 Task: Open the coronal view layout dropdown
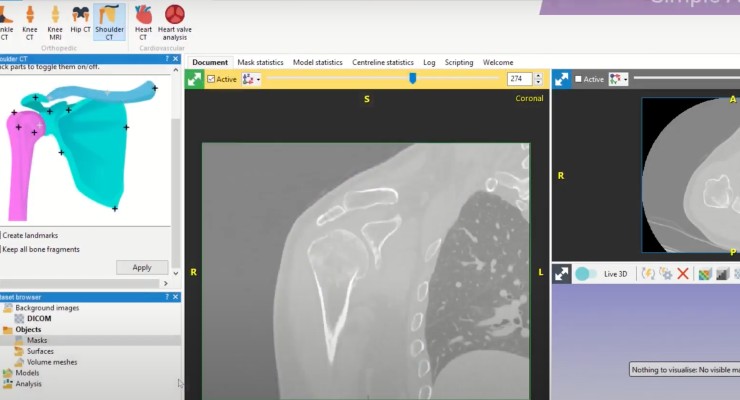[x=252, y=79]
